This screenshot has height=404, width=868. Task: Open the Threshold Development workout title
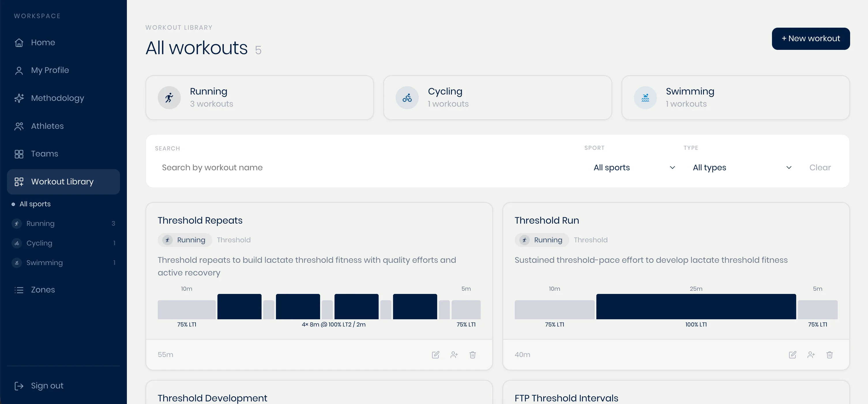212,398
